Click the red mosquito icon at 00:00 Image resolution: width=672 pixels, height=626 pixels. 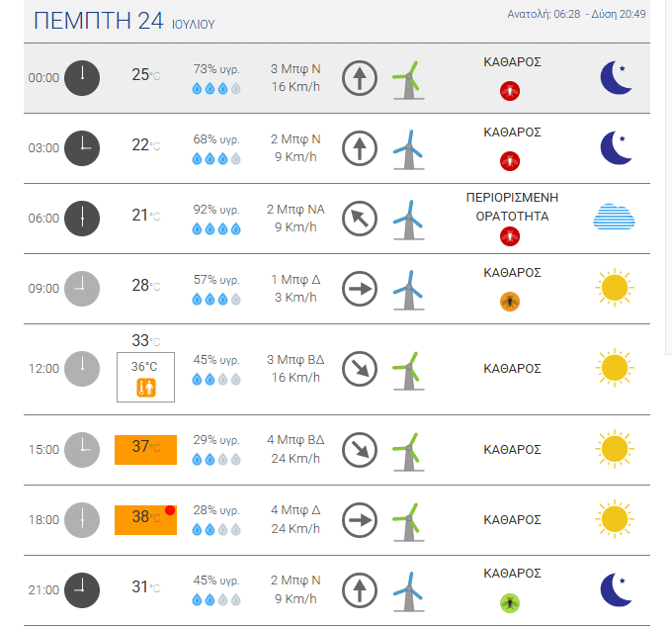(510, 91)
